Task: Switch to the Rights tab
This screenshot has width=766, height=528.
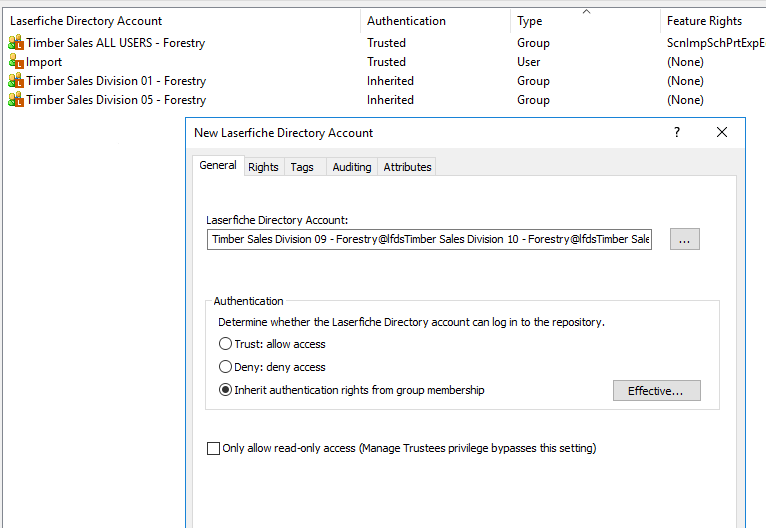Action: point(263,167)
